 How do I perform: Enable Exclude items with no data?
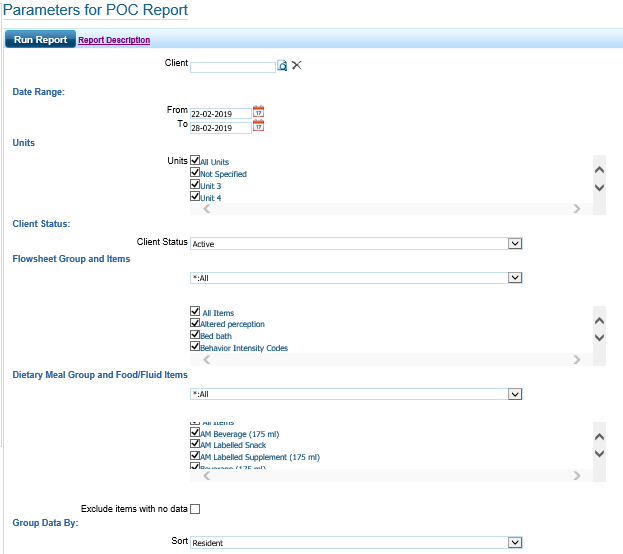[x=195, y=509]
